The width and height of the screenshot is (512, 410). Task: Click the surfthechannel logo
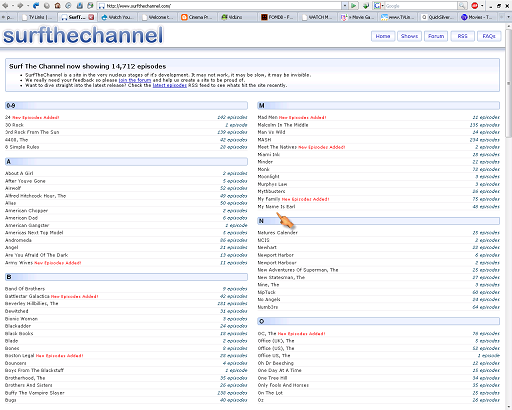coord(83,35)
